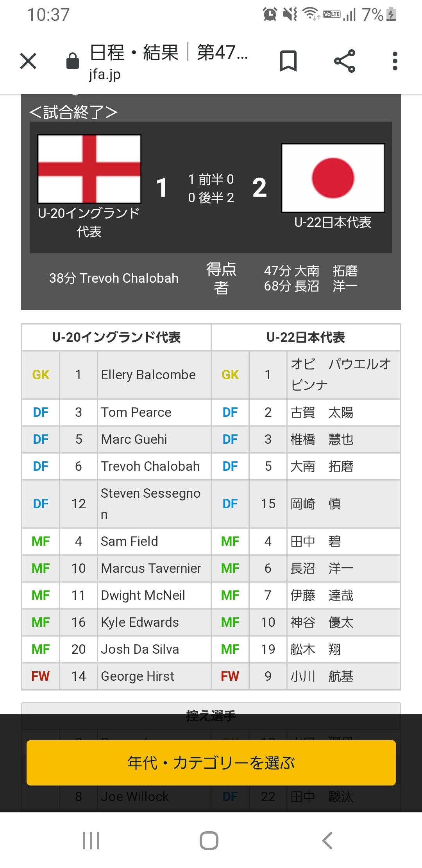422x868 pixels.
Task: Tap the Android home button
Action: point(209,840)
